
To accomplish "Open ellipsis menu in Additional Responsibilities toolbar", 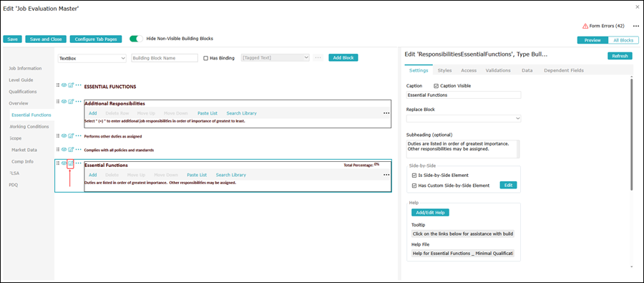I will (386, 113).
